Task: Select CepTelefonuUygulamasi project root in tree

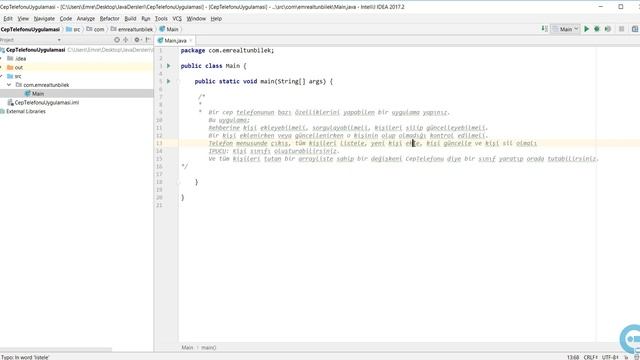Action: [x=35, y=50]
